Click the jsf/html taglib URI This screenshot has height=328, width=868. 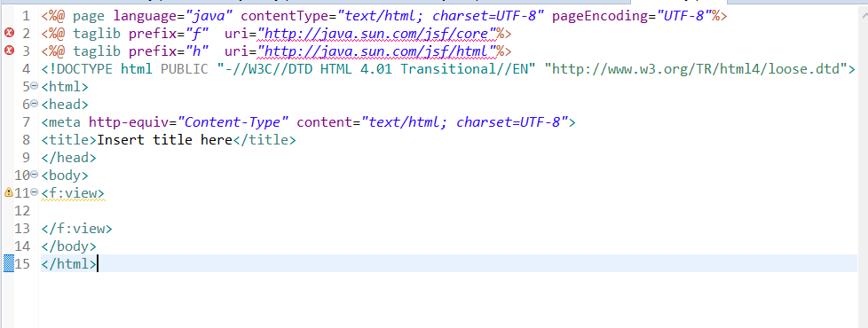tap(376, 51)
